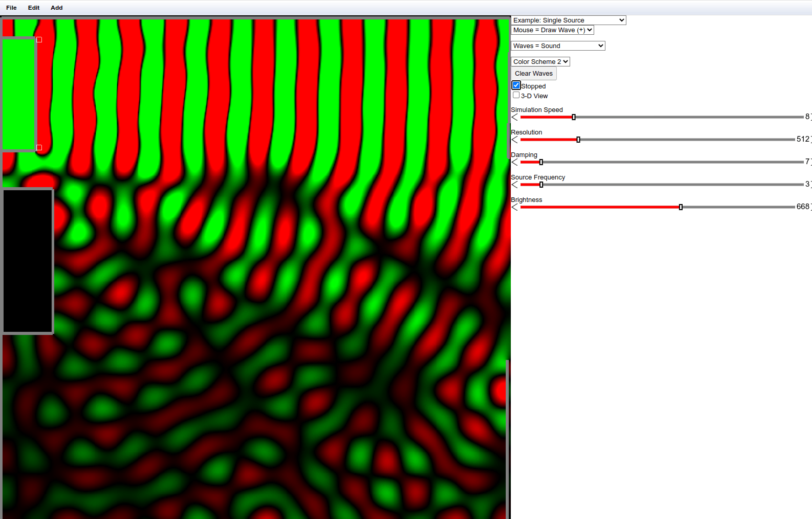Click the Simulation Speed label
The height and width of the screenshot is (519, 812).
pos(537,110)
